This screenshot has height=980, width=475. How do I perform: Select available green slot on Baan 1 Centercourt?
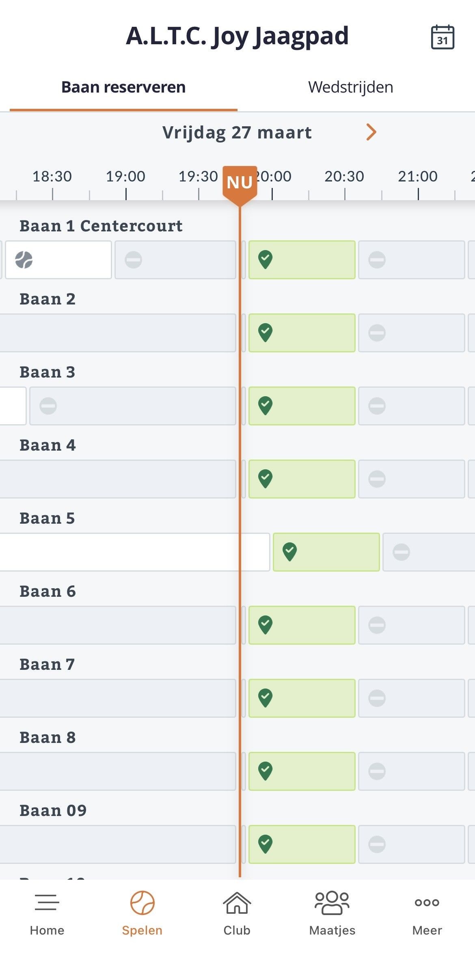click(302, 260)
